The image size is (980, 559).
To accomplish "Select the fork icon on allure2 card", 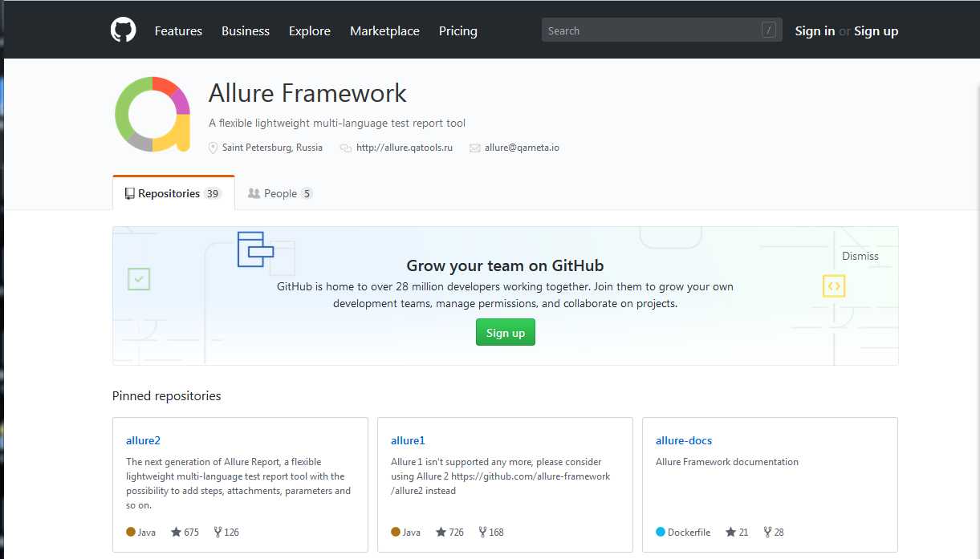I will point(218,532).
